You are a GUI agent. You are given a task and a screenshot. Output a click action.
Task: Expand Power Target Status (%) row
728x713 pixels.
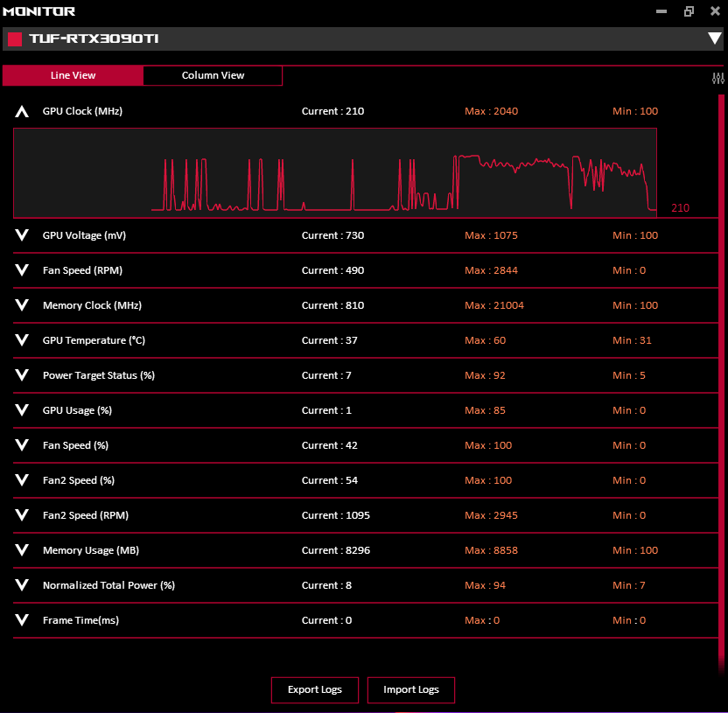(23, 375)
